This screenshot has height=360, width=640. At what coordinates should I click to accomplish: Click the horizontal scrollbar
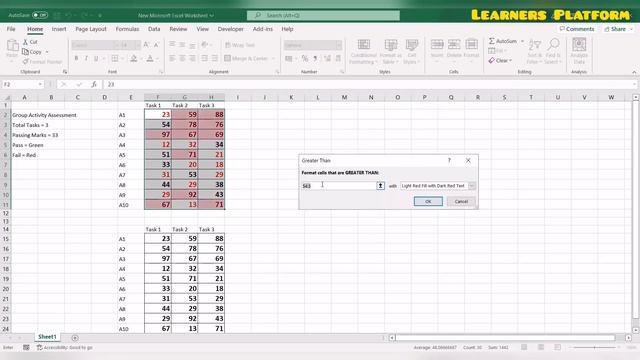click(x=505, y=338)
